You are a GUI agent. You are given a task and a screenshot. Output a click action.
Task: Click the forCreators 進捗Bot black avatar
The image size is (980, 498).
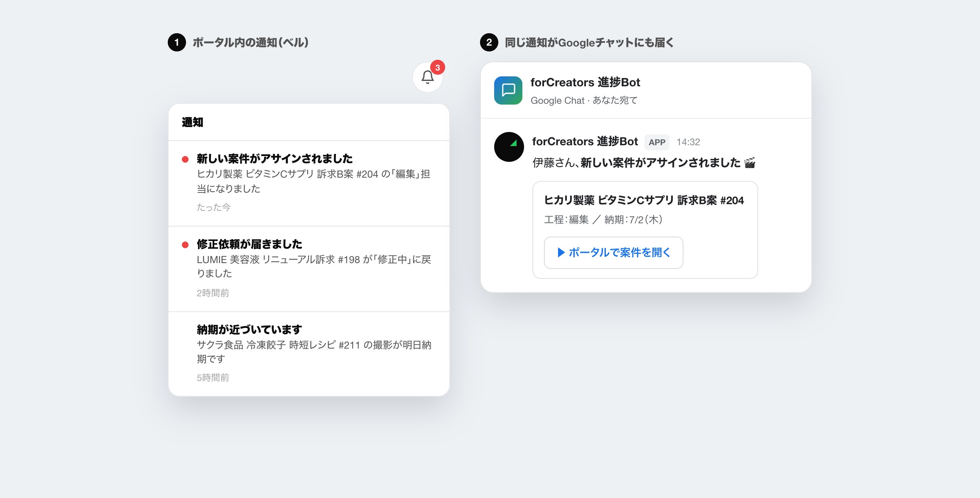509,147
